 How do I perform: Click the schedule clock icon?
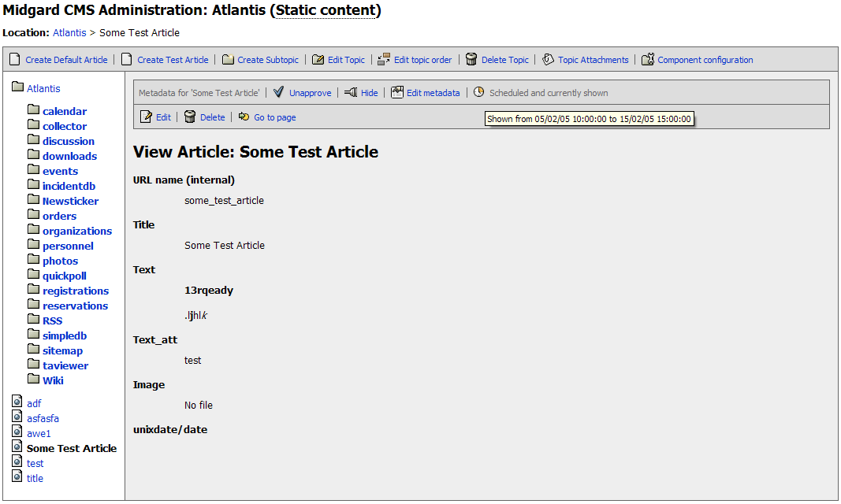click(479, 92)
